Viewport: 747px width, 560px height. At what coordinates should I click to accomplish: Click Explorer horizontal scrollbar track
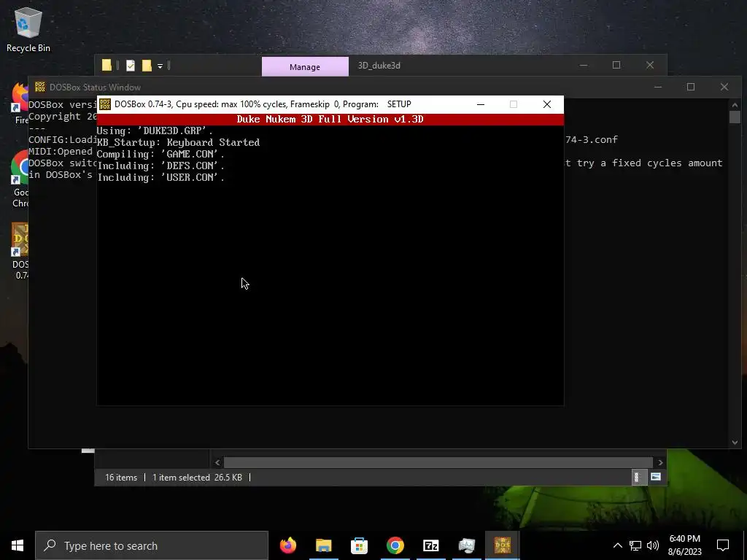[x=438, y=462]
